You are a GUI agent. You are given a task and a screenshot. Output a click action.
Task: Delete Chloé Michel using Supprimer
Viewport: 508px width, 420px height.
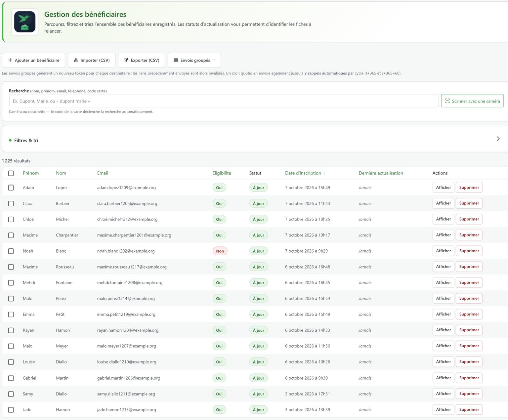(x=469, y=219)
